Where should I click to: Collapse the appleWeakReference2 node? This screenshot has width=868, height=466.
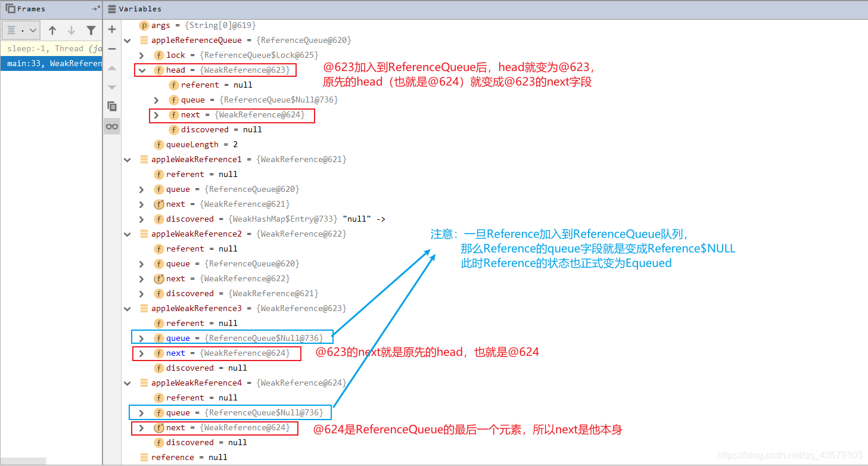point(127,234)
